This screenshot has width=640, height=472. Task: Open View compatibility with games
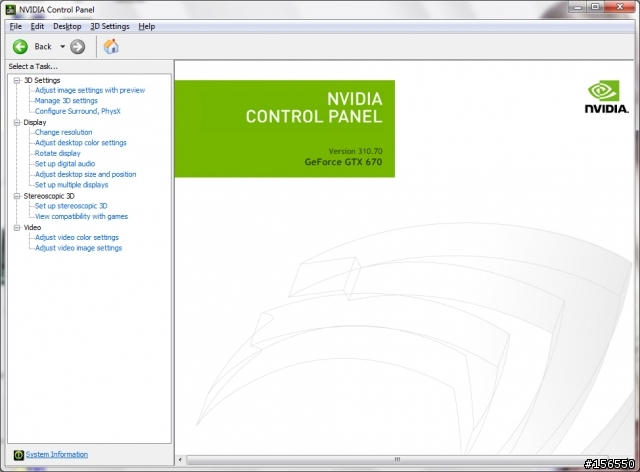pyautogui.click(x=81, y=216)
